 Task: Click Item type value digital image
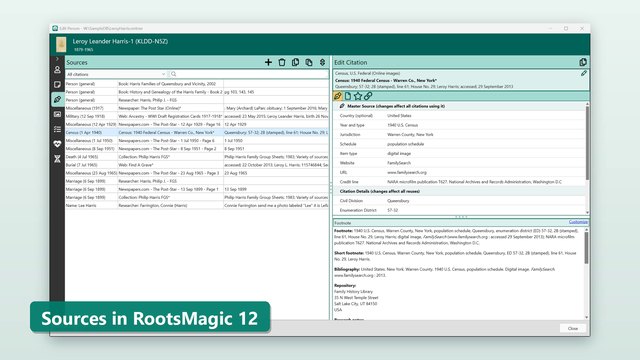pyautogui.click(x=399, y=153)
